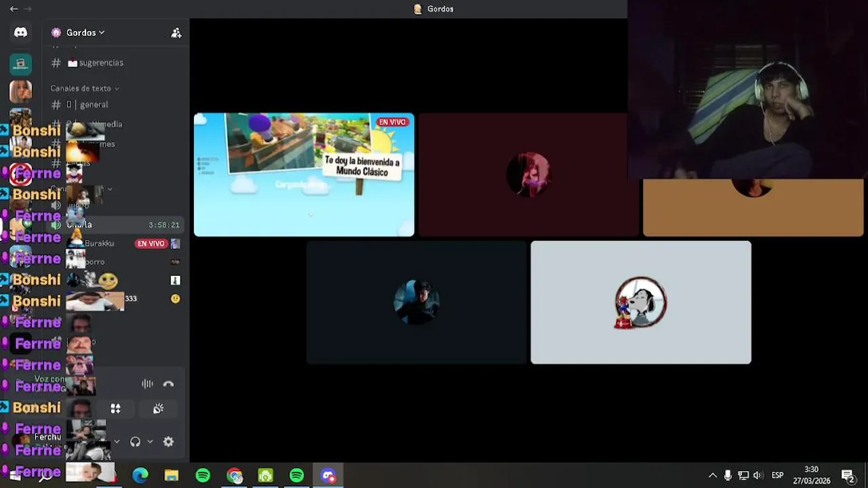868x488 pixels.
Task: Expand output device options next to headphones
Action: [x=150, y=442]
